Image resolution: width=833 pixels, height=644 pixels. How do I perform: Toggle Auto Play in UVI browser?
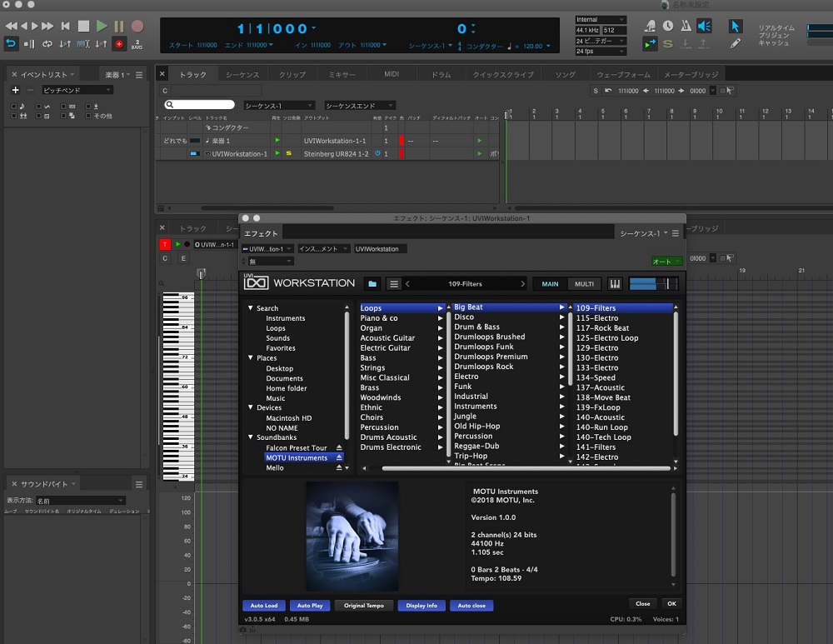[310, 605]
